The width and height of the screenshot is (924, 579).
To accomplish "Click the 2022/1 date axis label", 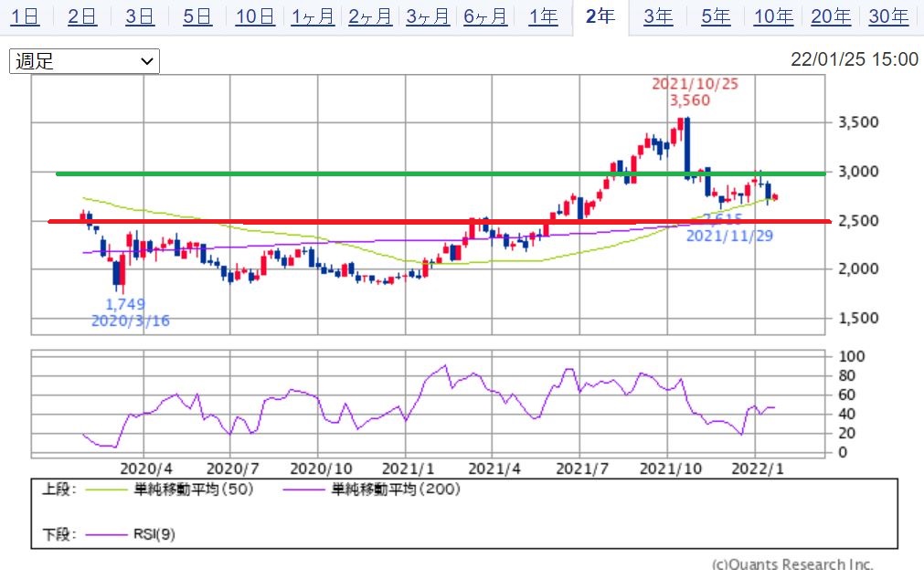I will click(758, 468).
